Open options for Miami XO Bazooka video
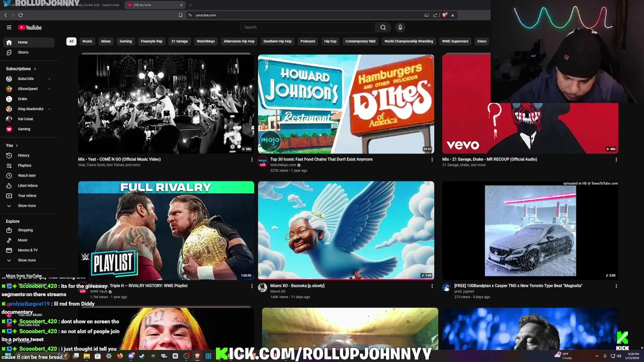Screen dimensions: 644x362 (x=432, y=286)
